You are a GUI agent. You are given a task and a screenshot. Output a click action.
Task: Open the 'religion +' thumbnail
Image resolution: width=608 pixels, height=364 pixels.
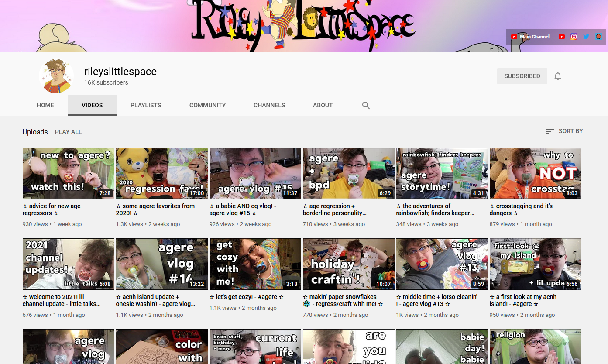click(x=536, y=347)
